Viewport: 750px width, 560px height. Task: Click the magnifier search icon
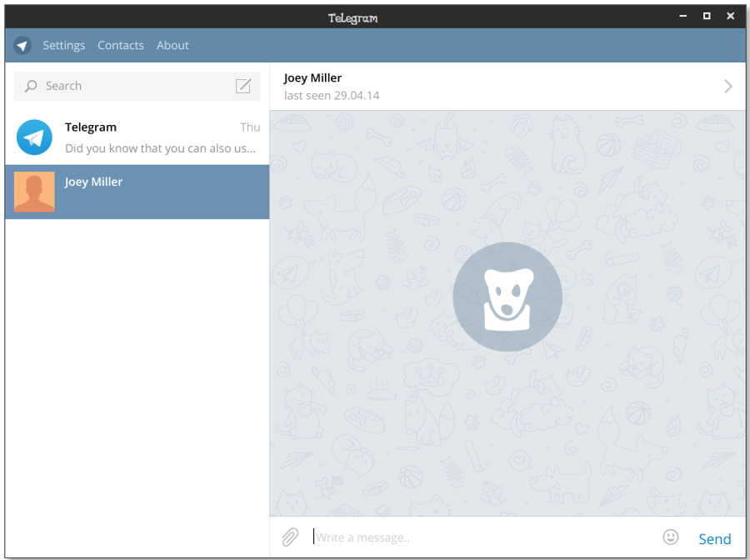point(31,86)
